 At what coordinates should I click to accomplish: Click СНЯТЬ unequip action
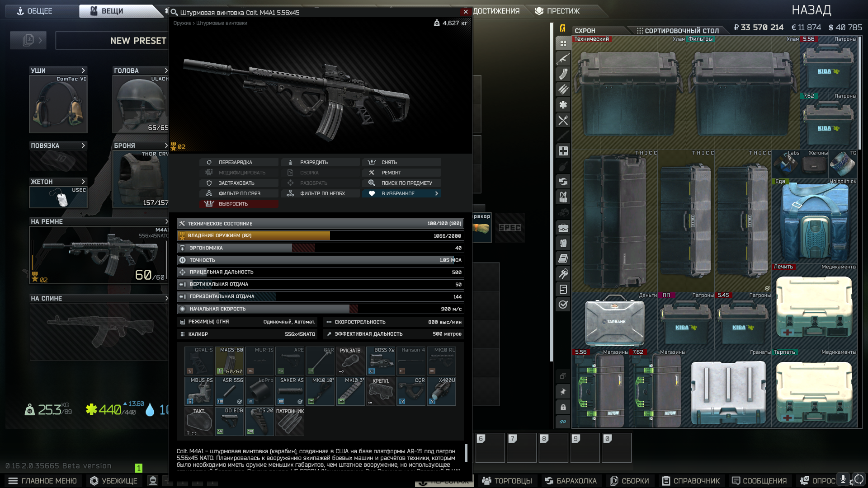click(x=402, y=162)
